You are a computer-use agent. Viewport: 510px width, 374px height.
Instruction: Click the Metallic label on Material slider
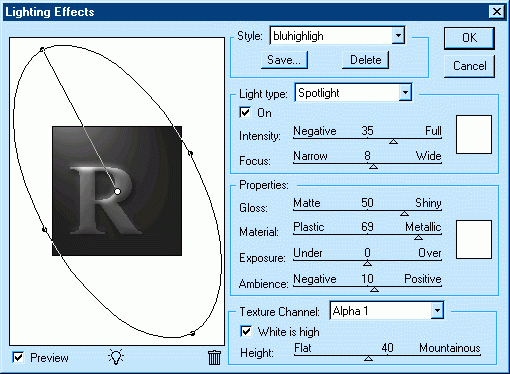[423, 227]
